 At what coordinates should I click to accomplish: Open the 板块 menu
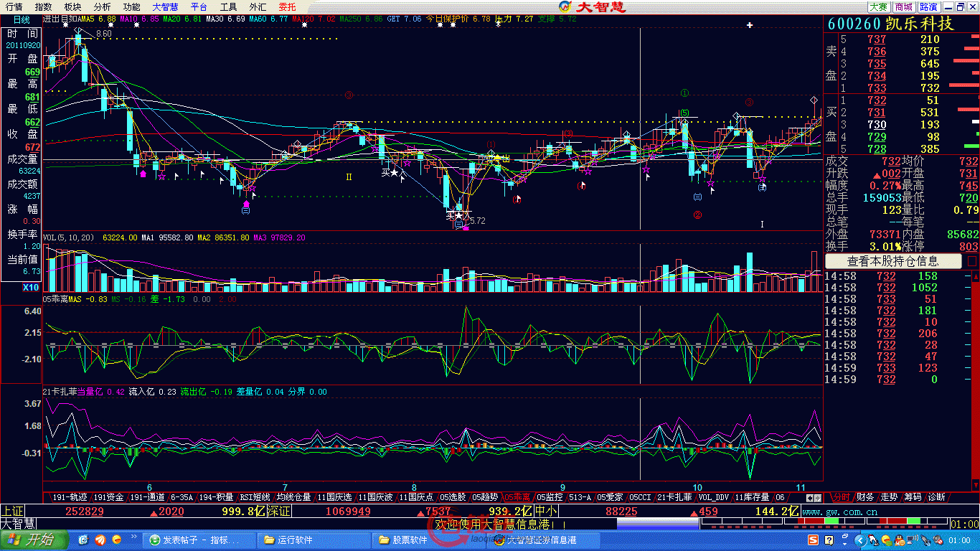coord(72,6)
